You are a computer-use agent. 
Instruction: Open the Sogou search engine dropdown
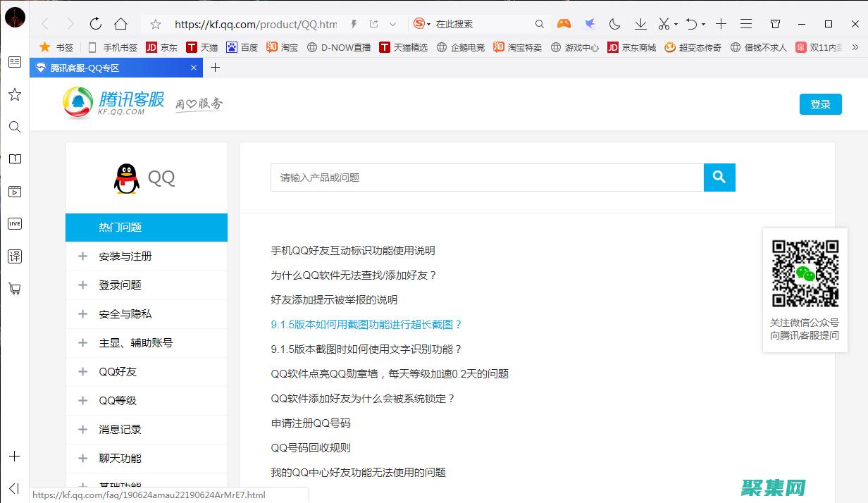pos(422,24)
